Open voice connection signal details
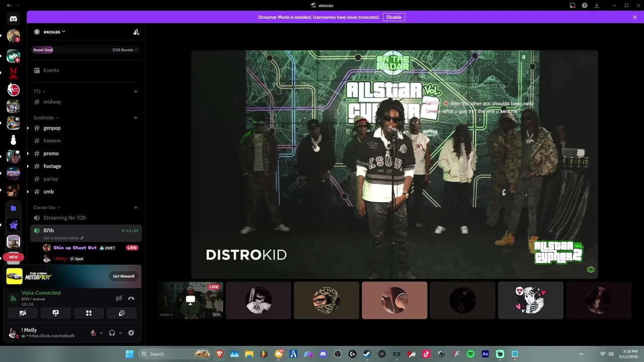Image resolution: width=644 pixels, height=362 pixels. (x=14, y=298)
